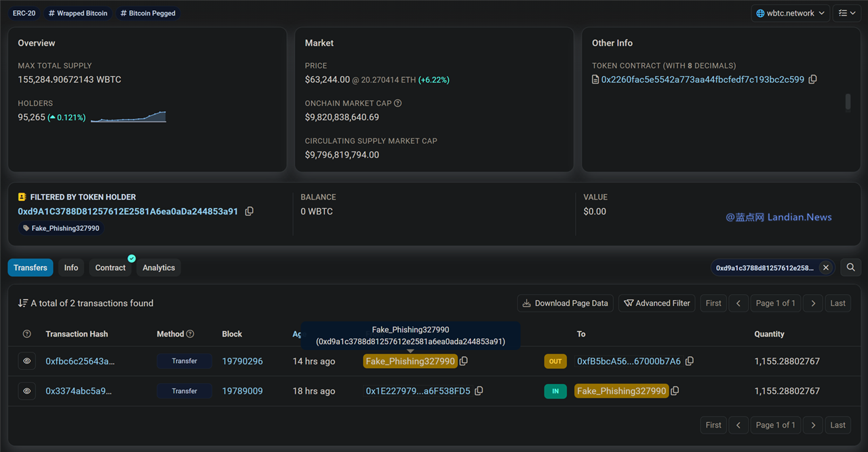Open block 19790296
This screenshot has width=868, height=452.
click(242, 361)
